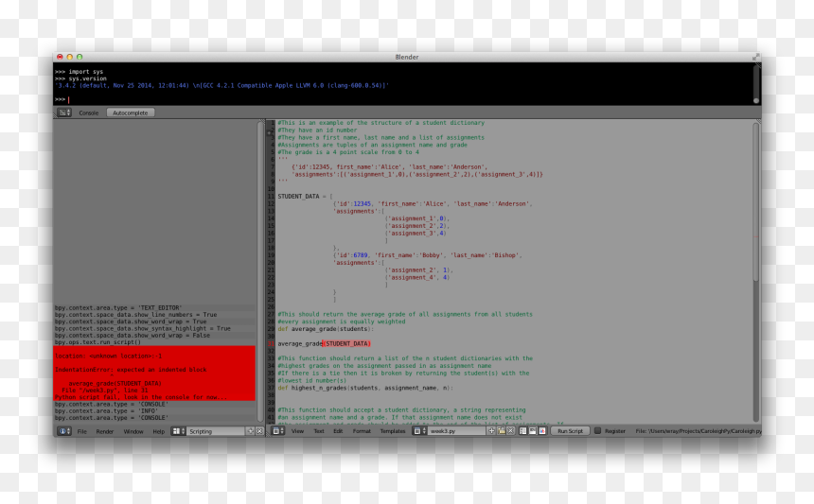814x504 pixels.
Task: Click the Info log vertical scrollbar
Action: pos(260,271)
